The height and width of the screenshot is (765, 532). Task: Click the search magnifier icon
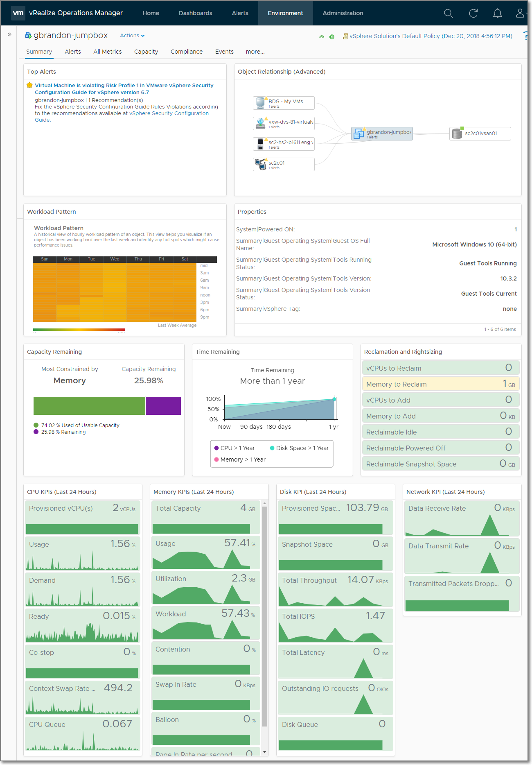(x=449, y=14)
